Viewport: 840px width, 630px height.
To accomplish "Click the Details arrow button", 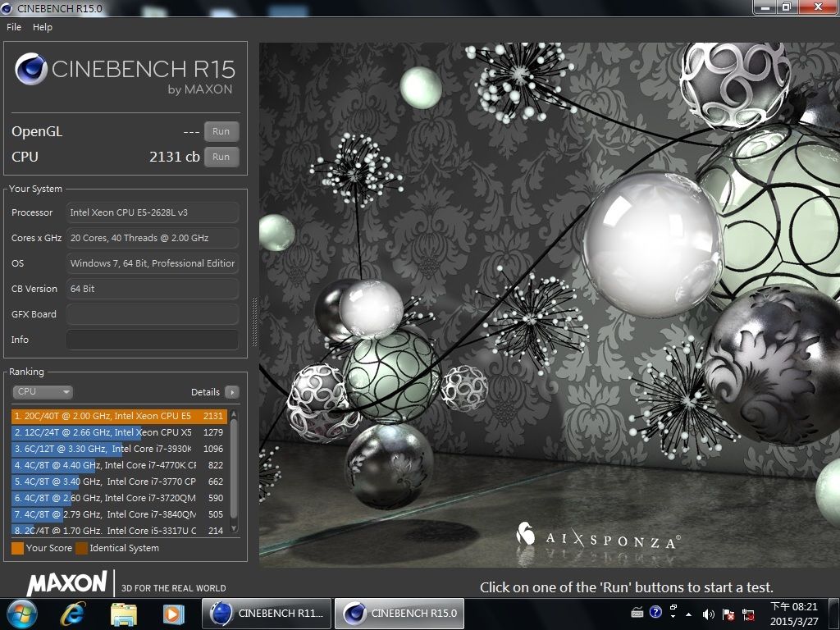I will tap(232, 392).
